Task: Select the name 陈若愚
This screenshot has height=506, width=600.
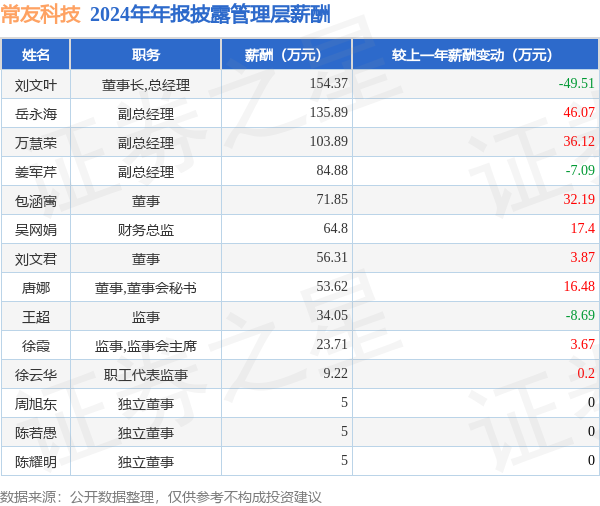Action: (x=36, y=433)
